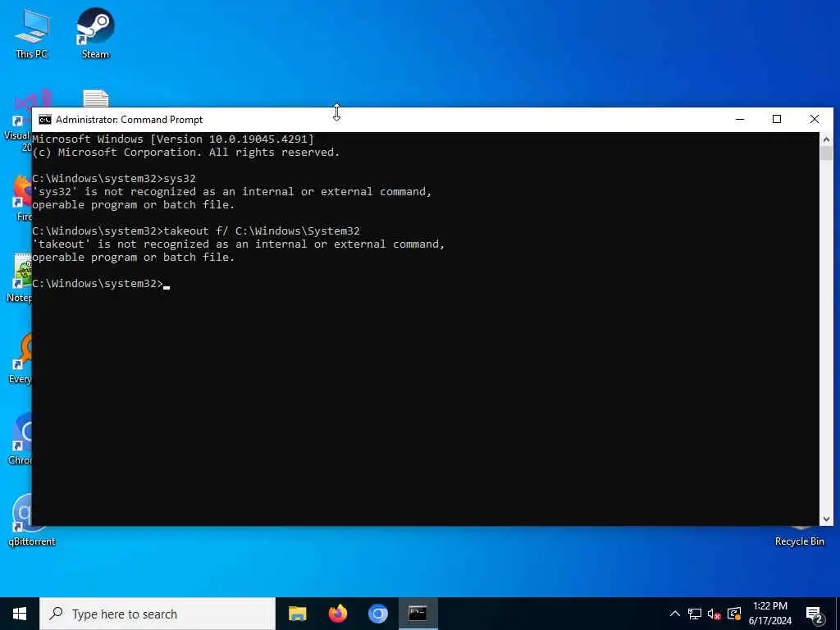Click the Visual Studio desktop shortcut
The image size is (840, 630).
coord(19,121)
